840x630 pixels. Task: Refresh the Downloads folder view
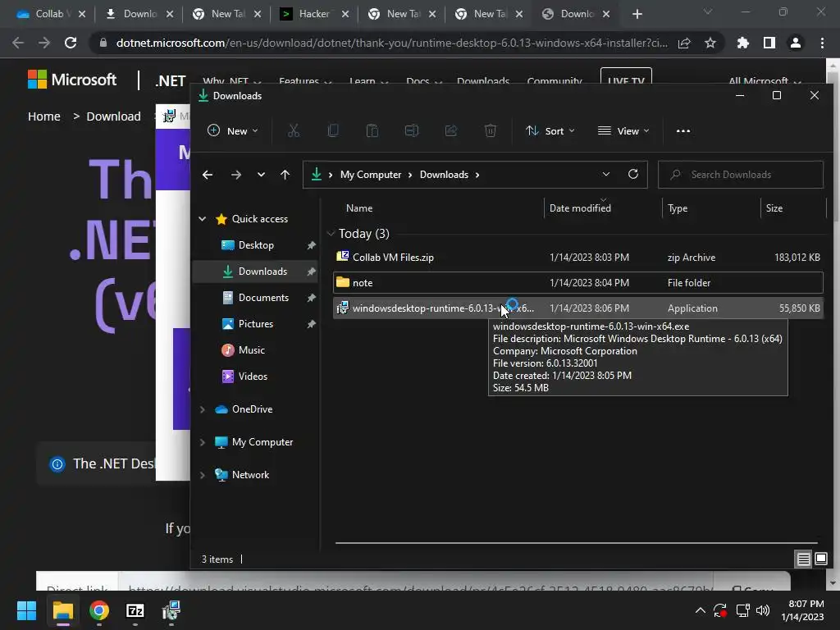point(633,174)
